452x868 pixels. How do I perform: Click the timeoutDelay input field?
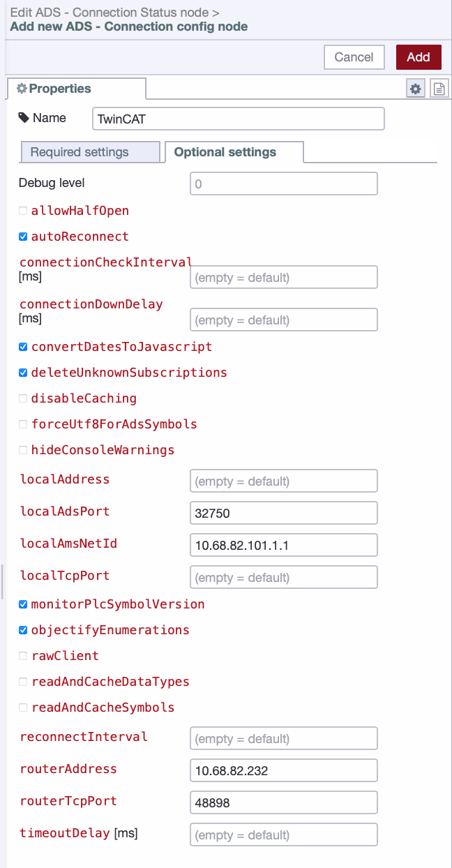click(283, 835)
